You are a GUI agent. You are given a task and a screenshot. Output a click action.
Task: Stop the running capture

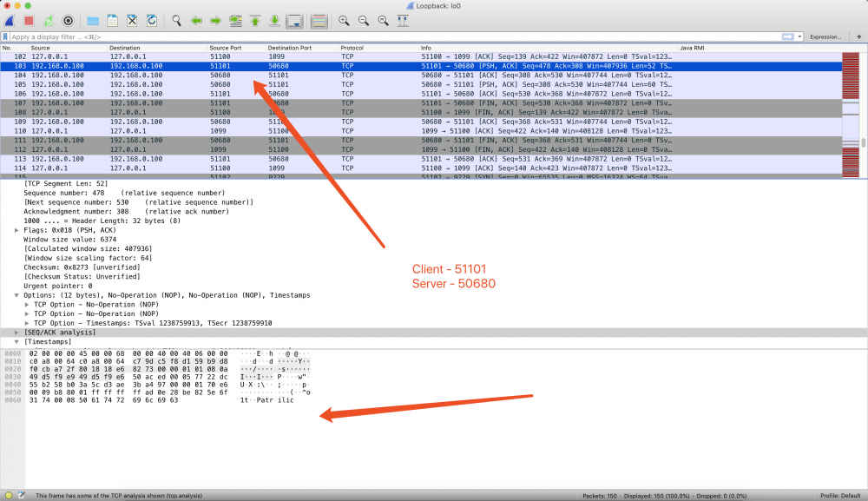pos(29,21)
